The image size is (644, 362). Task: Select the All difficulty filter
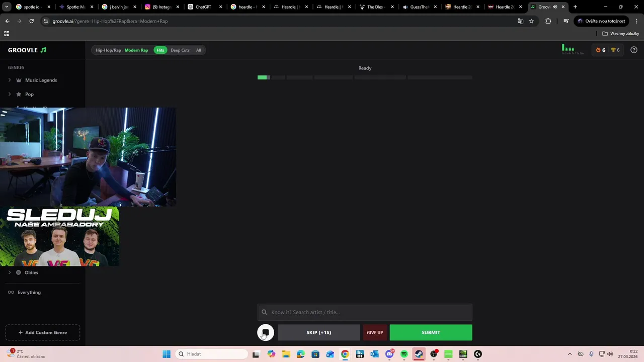click(x=199, y=50)
